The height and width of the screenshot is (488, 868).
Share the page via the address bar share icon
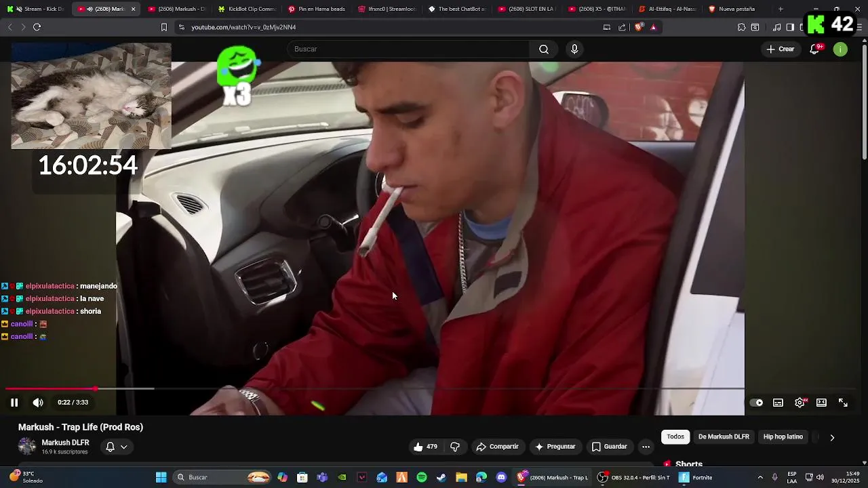622,27
